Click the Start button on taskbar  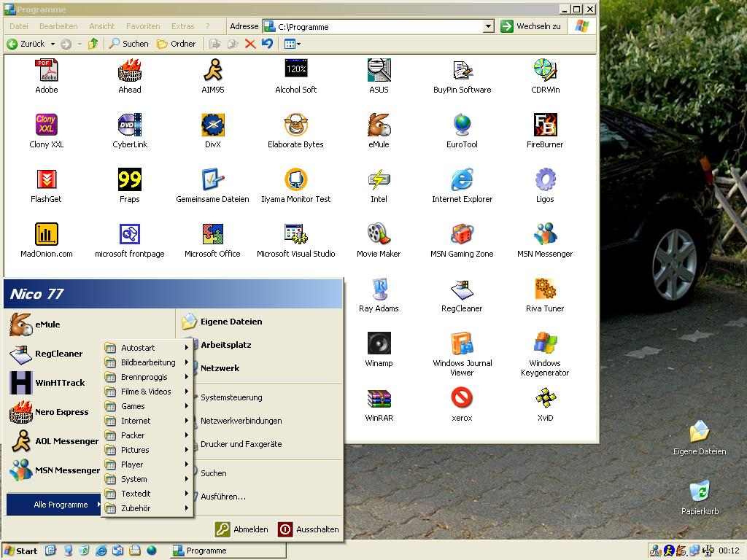[20, 551]
